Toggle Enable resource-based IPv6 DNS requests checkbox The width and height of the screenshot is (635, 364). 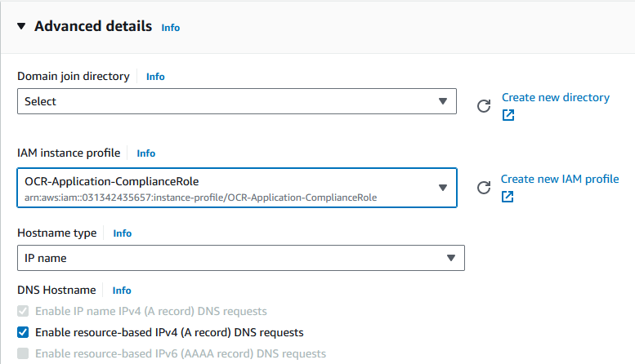point(23,353)
